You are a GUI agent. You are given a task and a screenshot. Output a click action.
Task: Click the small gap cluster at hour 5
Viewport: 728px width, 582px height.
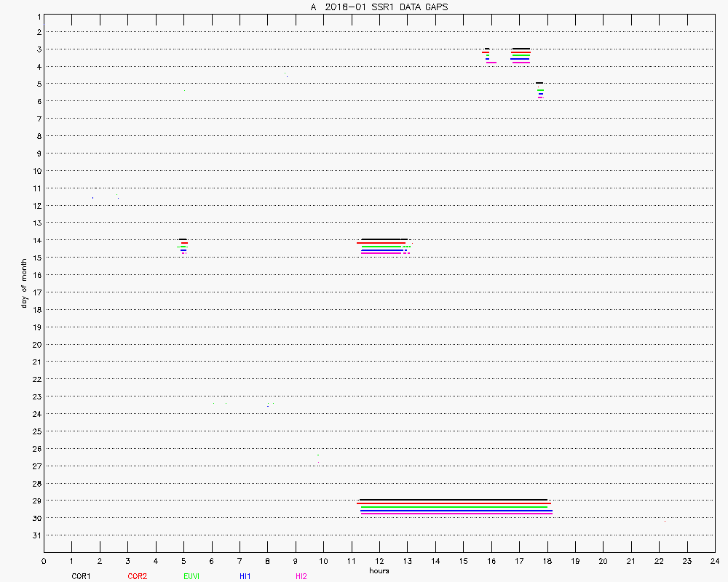coord(183,246)
